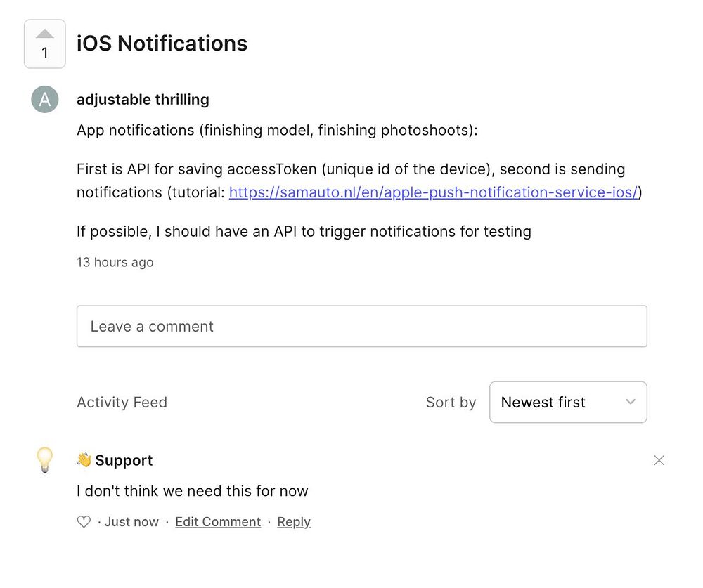Click the vote count number '1'
The height and width of the screenshot is (588, 703).
[45, 54]
